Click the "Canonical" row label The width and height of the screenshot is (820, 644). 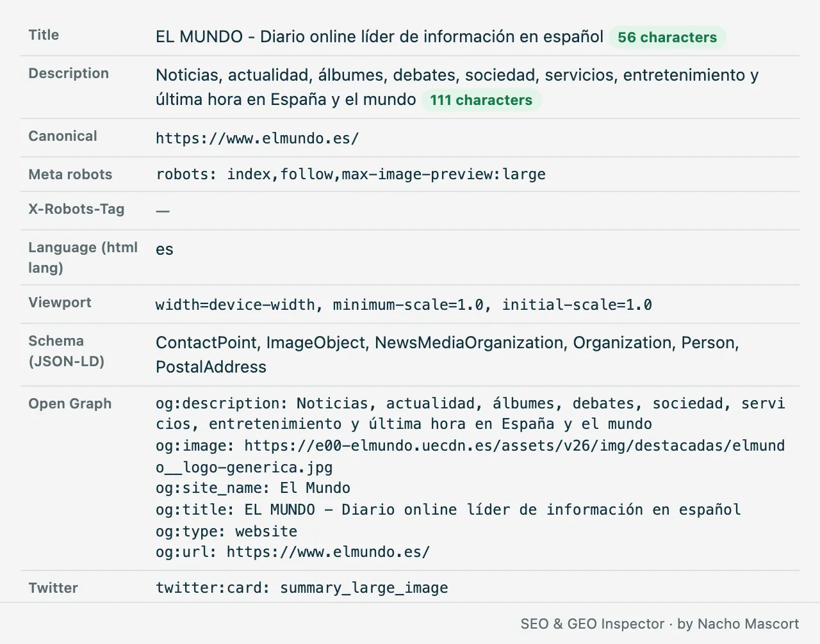pyautogui.click(x=63, y=136)
